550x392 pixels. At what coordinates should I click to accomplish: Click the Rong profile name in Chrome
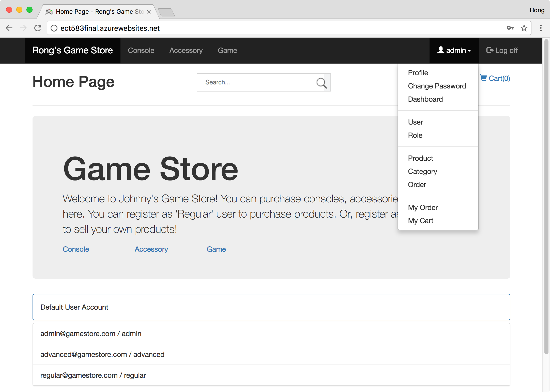(x=537, y=10)
